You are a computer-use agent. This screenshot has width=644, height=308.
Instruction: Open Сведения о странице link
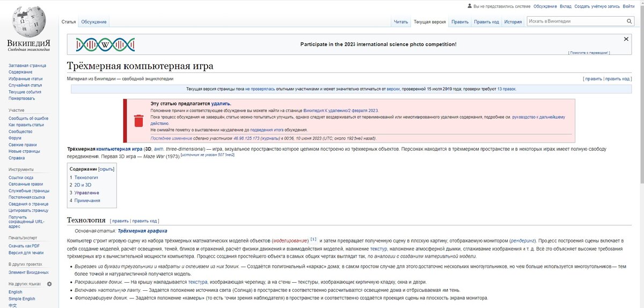28,204
